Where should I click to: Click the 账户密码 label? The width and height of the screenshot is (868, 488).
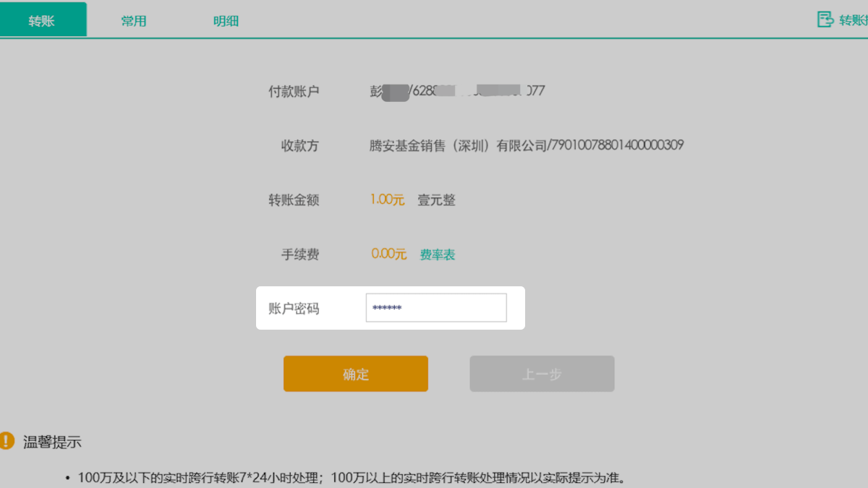pyautogui.click(x=294, y=309)
